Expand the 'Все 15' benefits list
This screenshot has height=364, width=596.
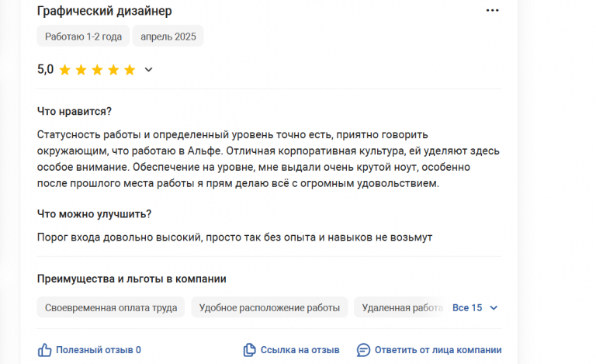point(475,307)
